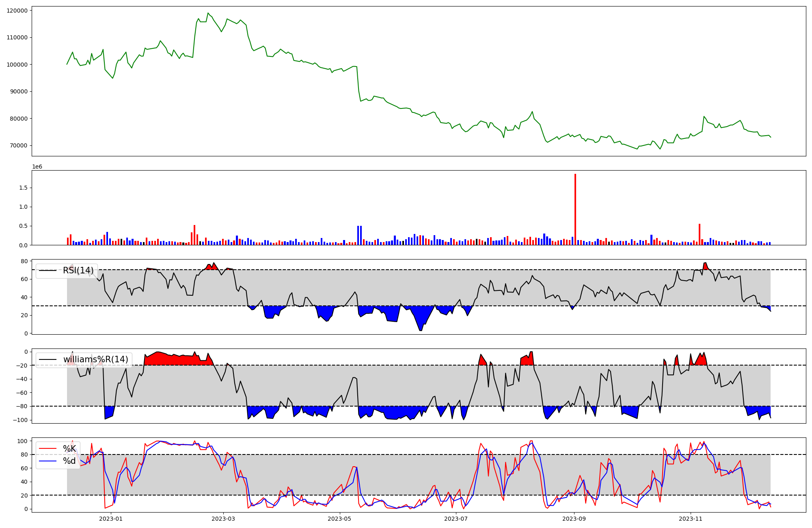Click the 120000 price axis tick label
Image resolution: width=812 pixels, height=528 pixels.
[17, 11]
